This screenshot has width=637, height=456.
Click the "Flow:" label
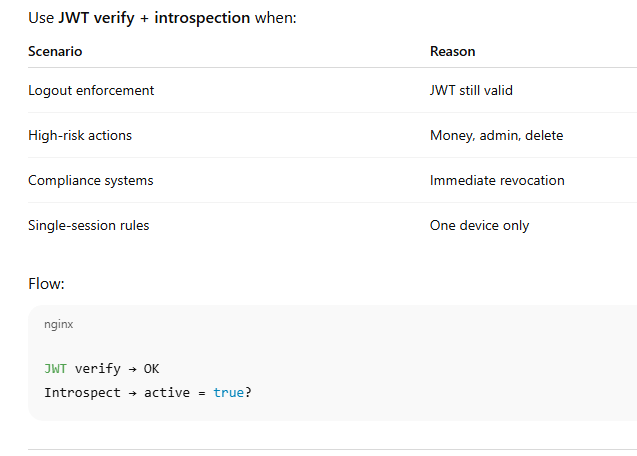[x=46, y=284]
